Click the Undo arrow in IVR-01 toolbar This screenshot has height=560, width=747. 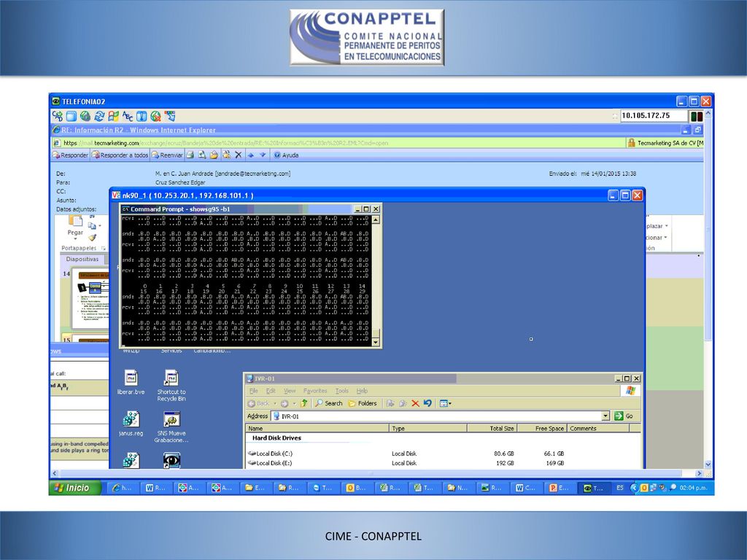pyautogui.click(x=427, y=403)
